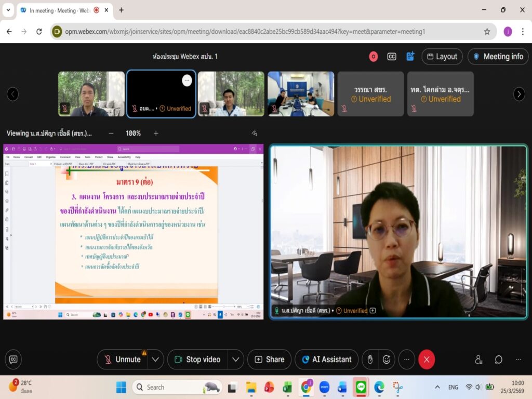Screen dimensions: 532x399
Task: Select the วรรณา สขร. participant tile
Action: (x=370, y=94)
